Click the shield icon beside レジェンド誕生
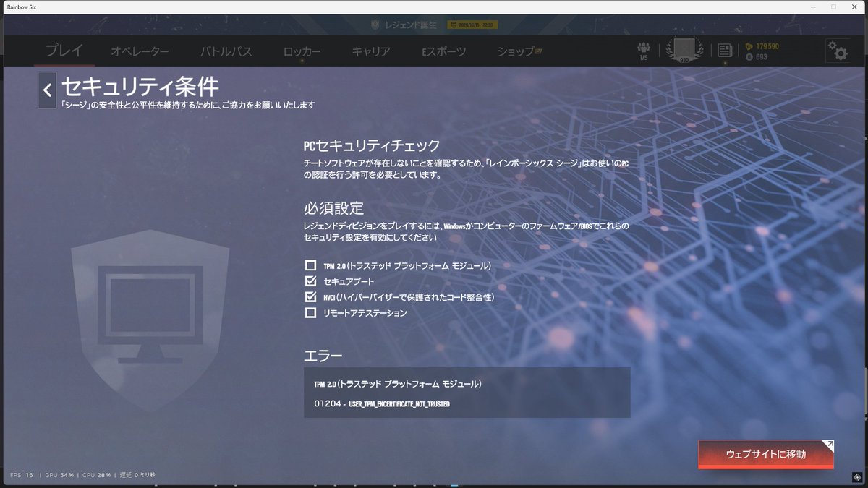This screenshot has width=868, height=488. click(x=375, y=25)
